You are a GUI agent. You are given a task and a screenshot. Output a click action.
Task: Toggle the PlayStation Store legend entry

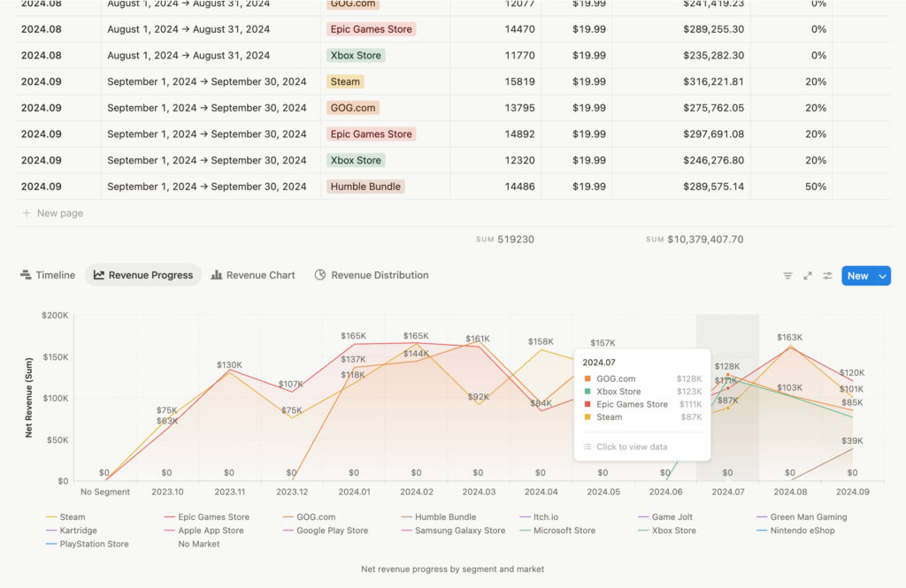[x=88, y=544]
